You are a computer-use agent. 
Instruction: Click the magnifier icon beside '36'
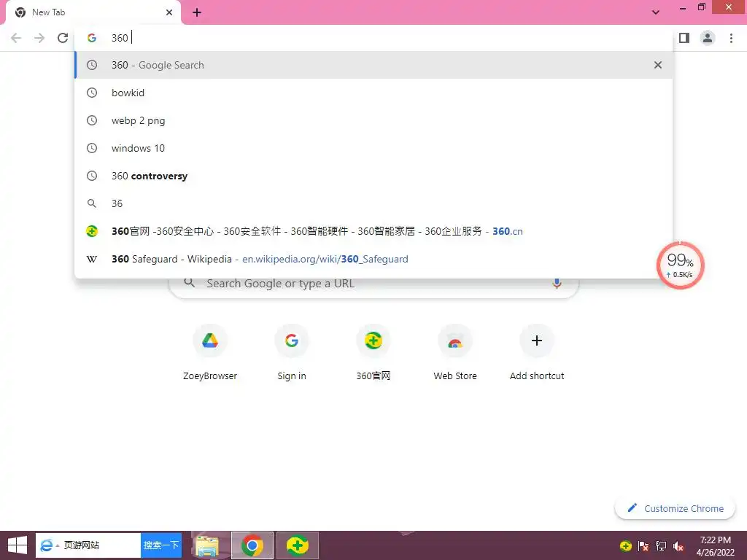(92, 203)
